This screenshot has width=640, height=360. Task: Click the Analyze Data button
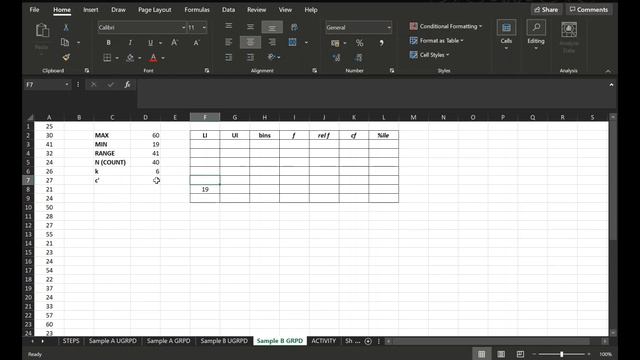[569, 38]
